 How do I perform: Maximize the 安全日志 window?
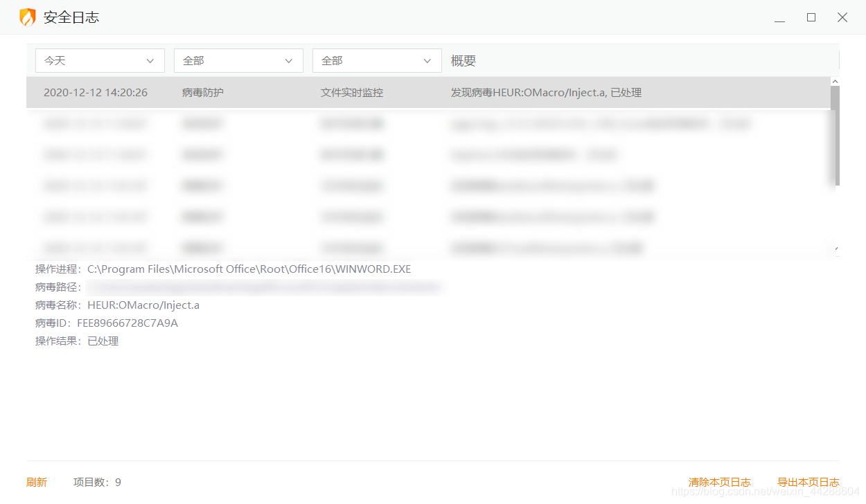pyautogui.click(x=811, y=18)
